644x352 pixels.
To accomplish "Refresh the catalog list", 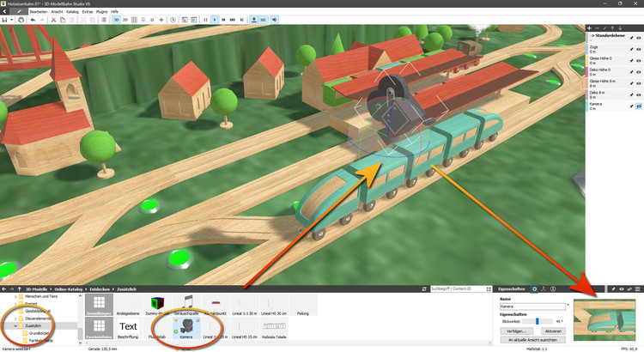I will (424, 289).
